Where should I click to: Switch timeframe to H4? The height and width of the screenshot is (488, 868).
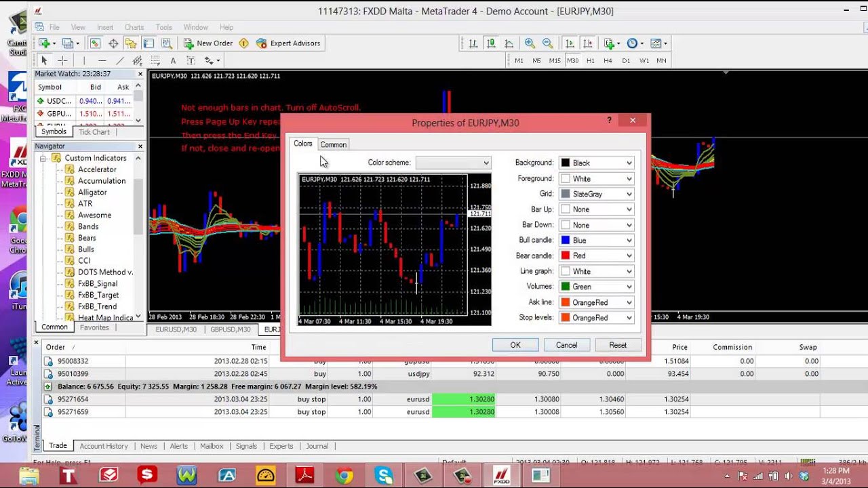click(x=608, y=60)
